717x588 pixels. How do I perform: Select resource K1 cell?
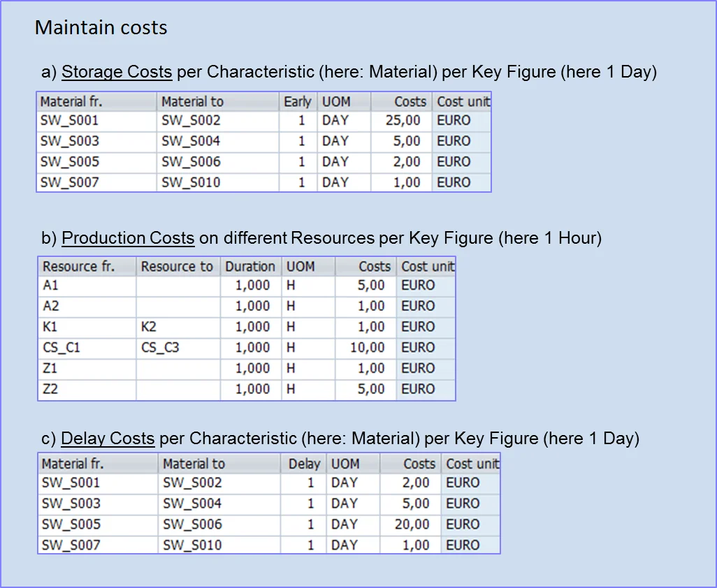coord(87,327)
